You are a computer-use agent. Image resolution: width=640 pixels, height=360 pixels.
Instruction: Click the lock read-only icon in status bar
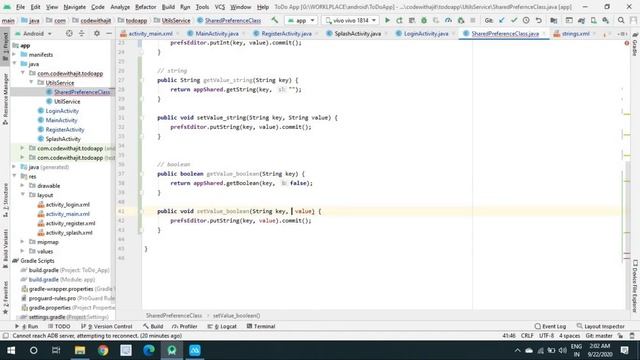(x=620, y=336)
